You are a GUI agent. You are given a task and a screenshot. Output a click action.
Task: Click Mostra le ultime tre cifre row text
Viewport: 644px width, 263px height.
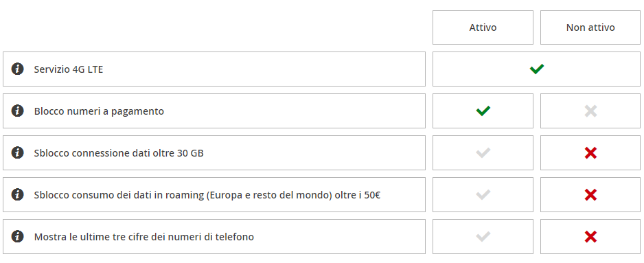143,237
